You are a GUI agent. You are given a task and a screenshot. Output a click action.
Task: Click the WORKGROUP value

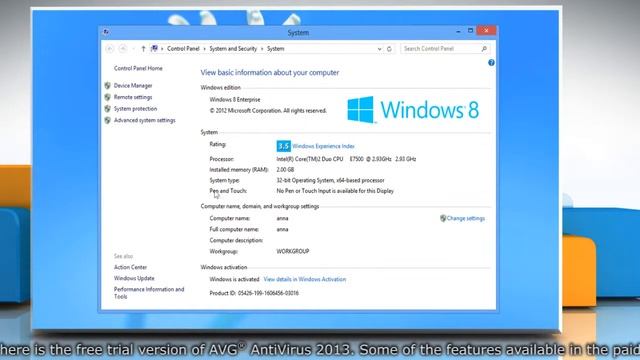coord(293,251)
